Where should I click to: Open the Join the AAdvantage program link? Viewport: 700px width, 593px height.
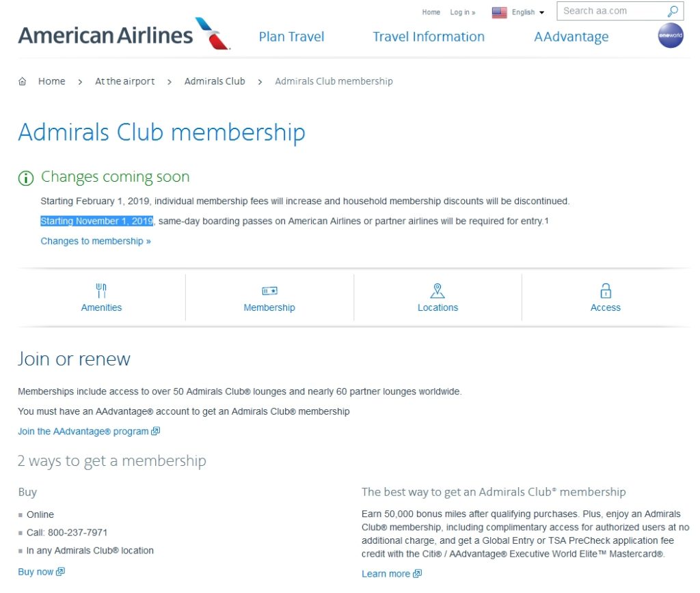click(x=84, y=431)
